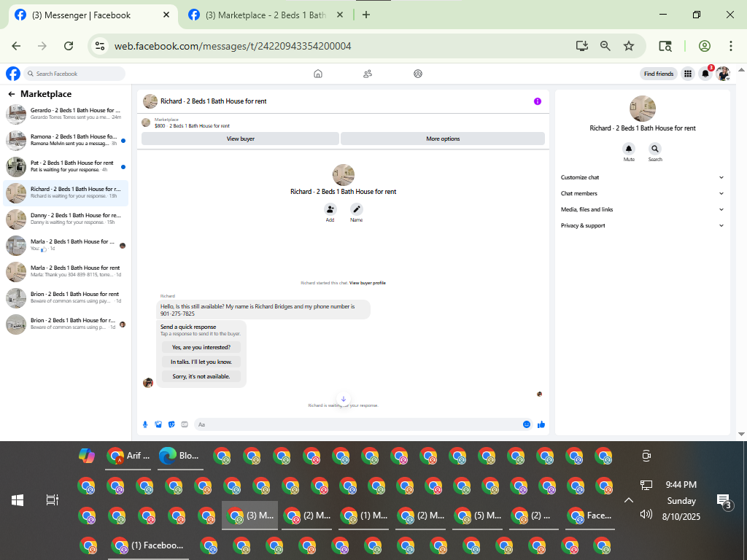Click the Search Facebook field

coord(74,74)
